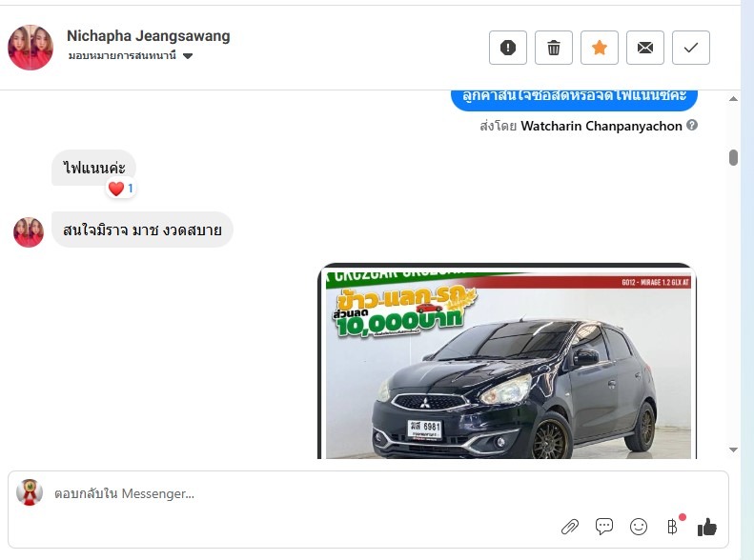
Task: Click sender avatar next to Mirage message
Action: coord(29,232)
